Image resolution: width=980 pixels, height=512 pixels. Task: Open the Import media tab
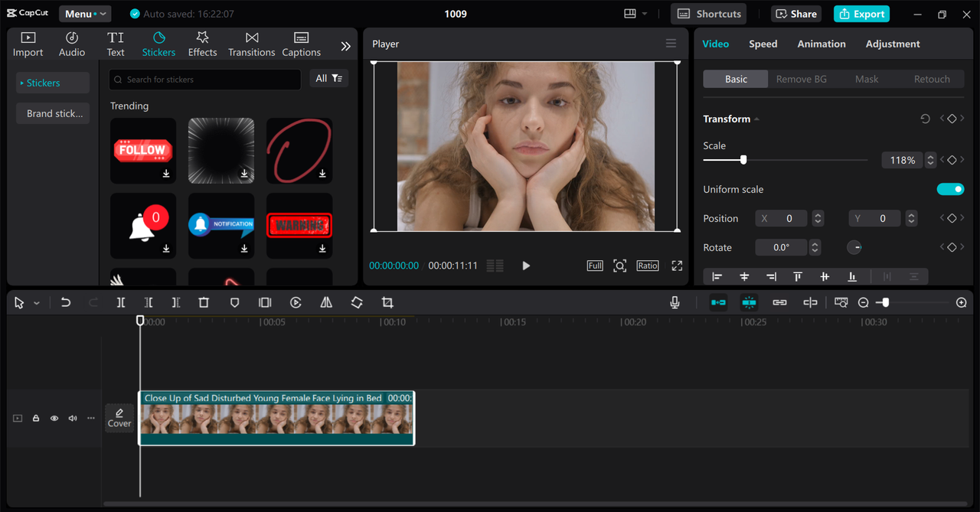(28, 44)
